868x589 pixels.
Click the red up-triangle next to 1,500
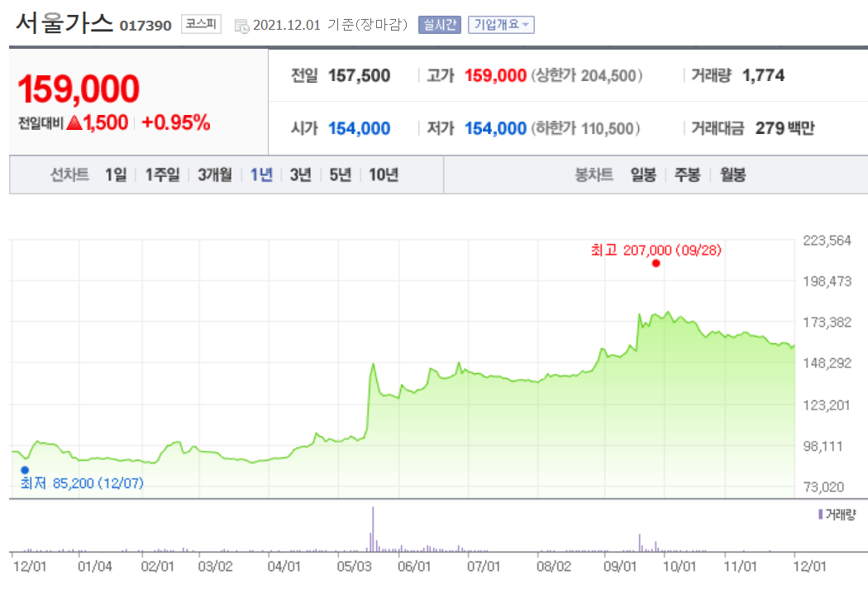coord(74,122)
